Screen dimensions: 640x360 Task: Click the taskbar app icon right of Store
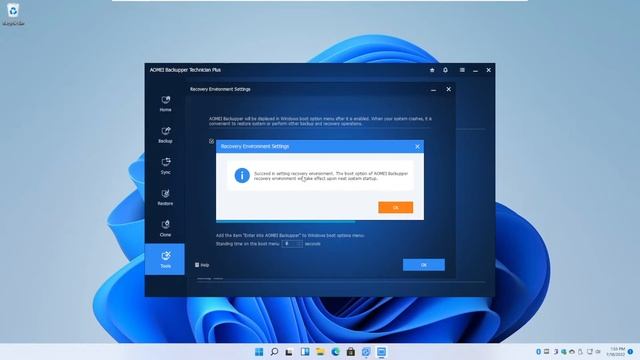pos(366,352)
